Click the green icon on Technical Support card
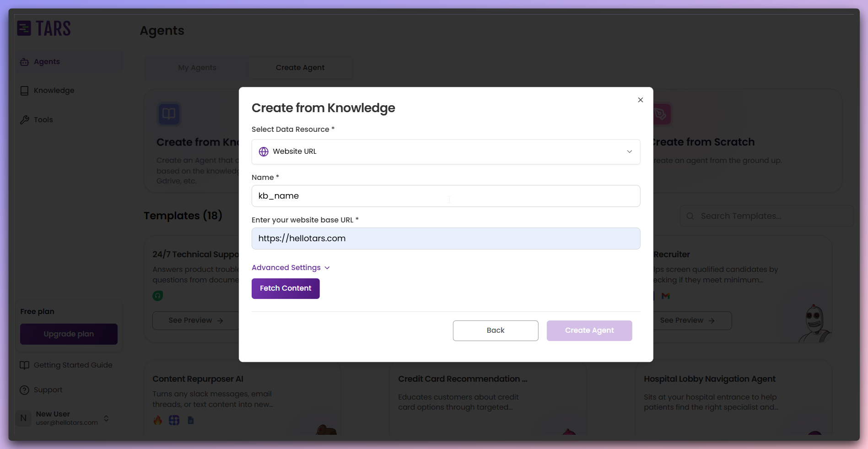 point(157,296)
